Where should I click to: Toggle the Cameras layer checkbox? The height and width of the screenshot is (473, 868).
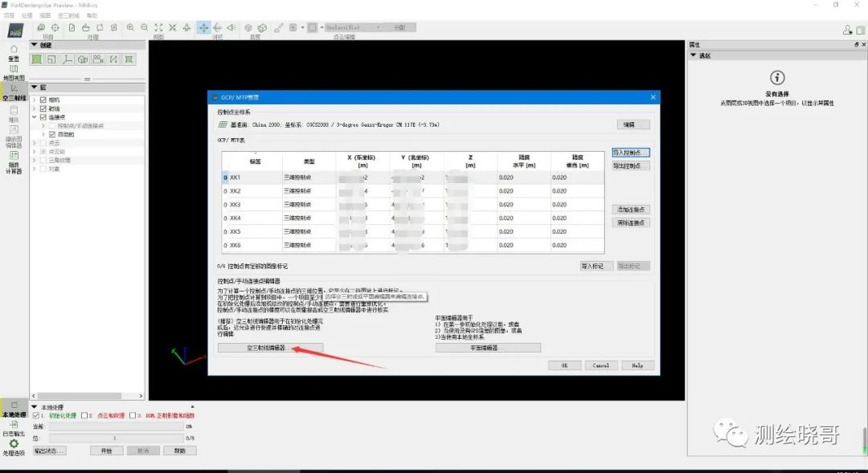[43, 100]
